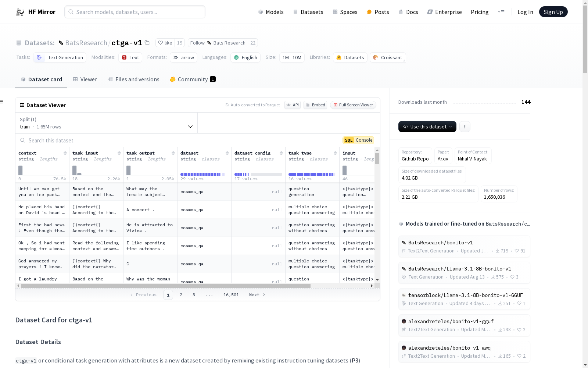Go to page 3 of the dataset
This screenshot has width=588, height=368.
pos(194,295)
